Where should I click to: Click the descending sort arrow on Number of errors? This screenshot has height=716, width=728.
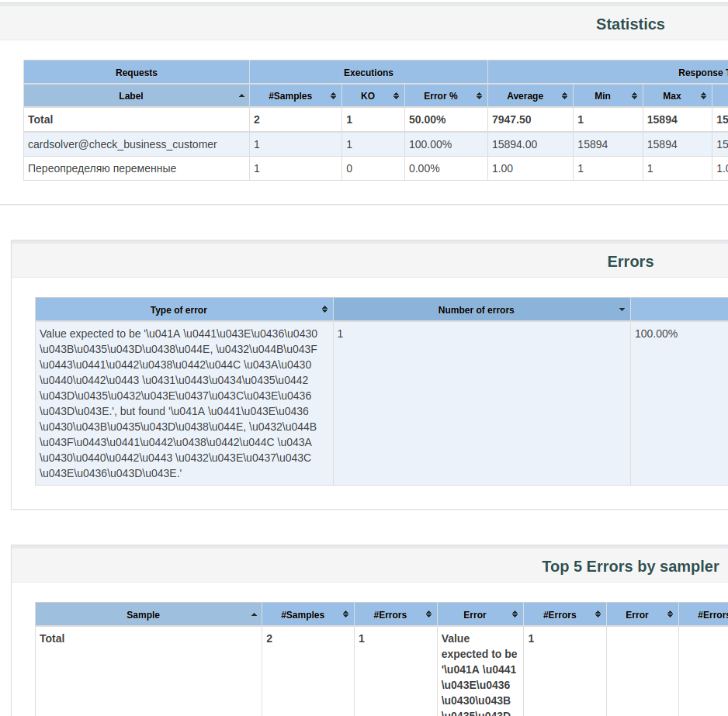622,309
